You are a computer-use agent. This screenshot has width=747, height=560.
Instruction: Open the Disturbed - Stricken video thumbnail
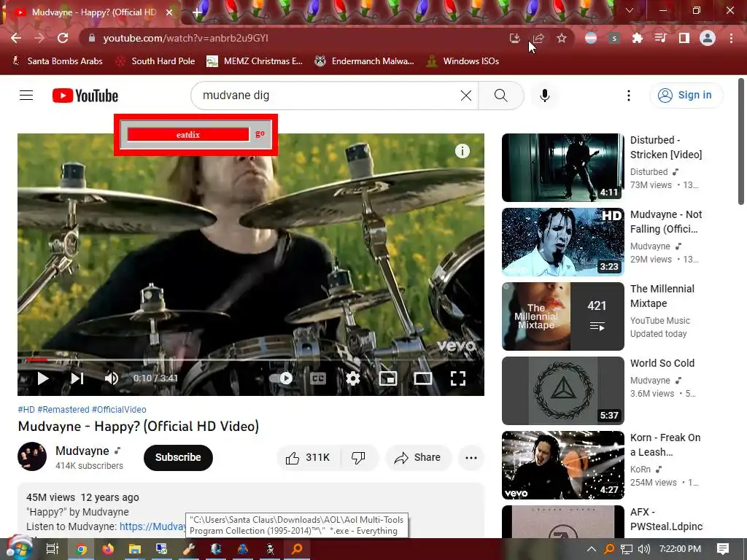(562, 167)
